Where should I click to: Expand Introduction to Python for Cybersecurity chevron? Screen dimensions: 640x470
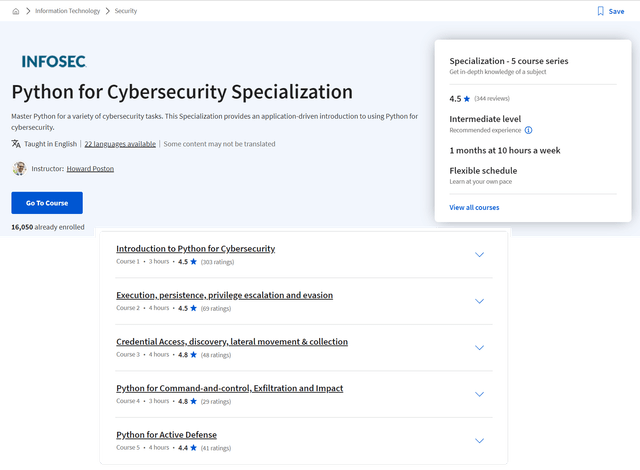[479, 254]
